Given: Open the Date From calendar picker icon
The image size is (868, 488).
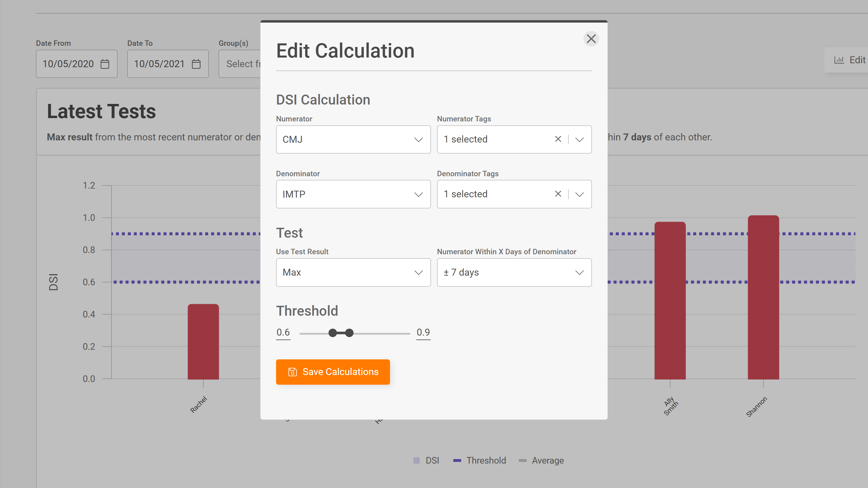Looking at the screenshot, I should tap(105, 64).
